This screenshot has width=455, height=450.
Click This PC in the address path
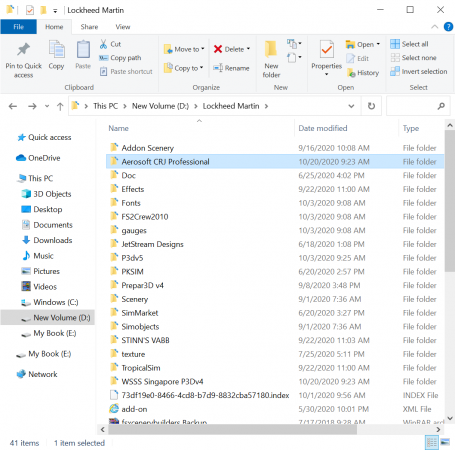tap(105, 106)
